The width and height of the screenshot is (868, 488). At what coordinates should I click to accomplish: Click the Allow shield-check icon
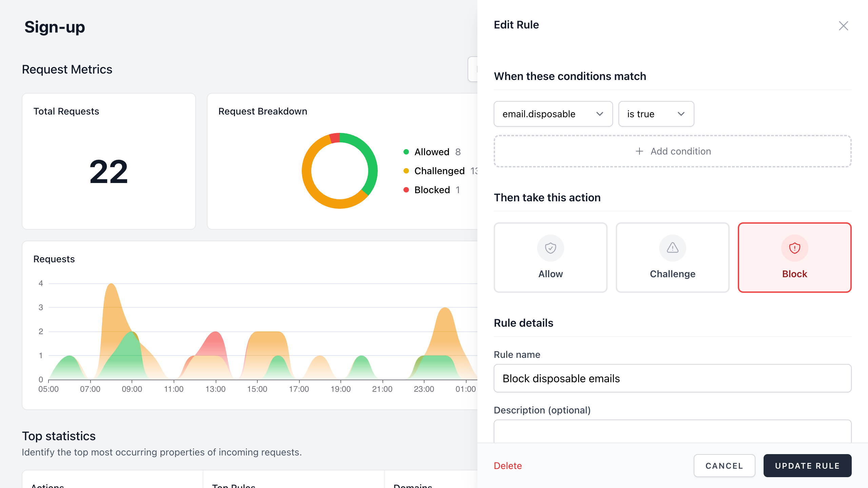pos(550,248)
